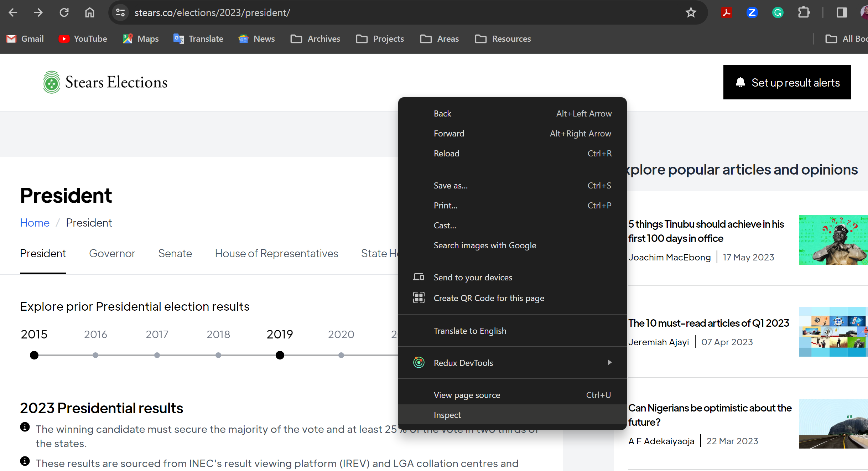This screenshot has height=471, width=868.
Task: Follow the Home breadcrumb link
Action: [35, 223]
